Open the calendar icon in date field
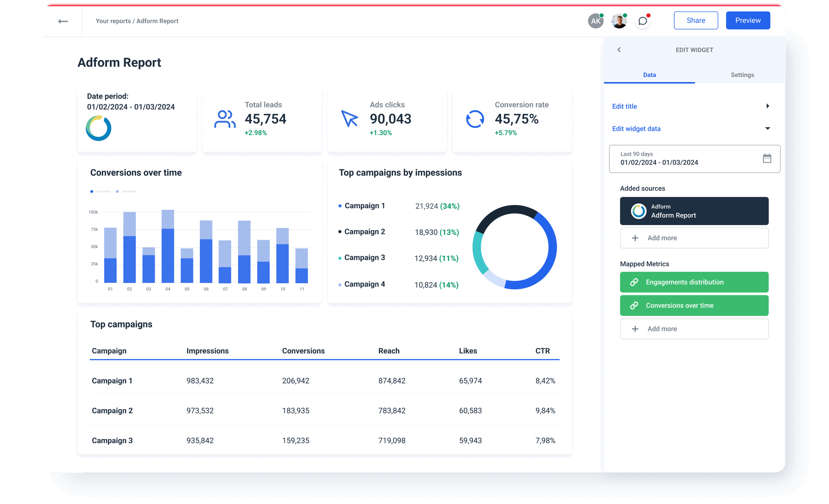 click(x=767, y=159)
